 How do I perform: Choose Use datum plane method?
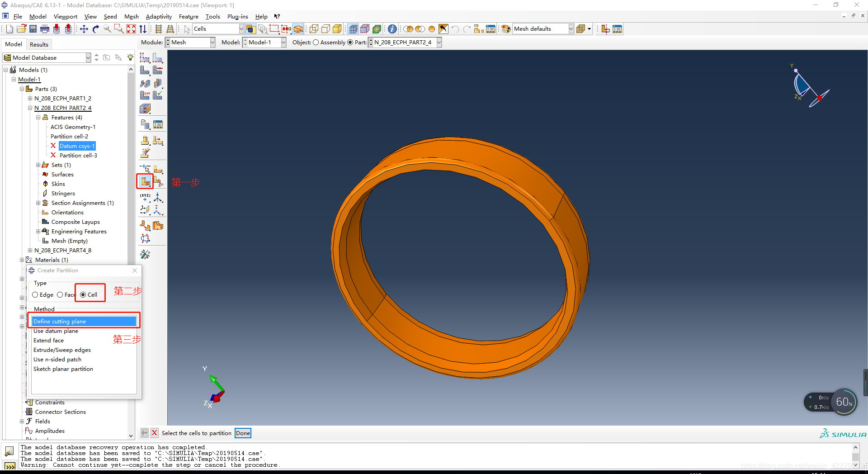[56, 331]
